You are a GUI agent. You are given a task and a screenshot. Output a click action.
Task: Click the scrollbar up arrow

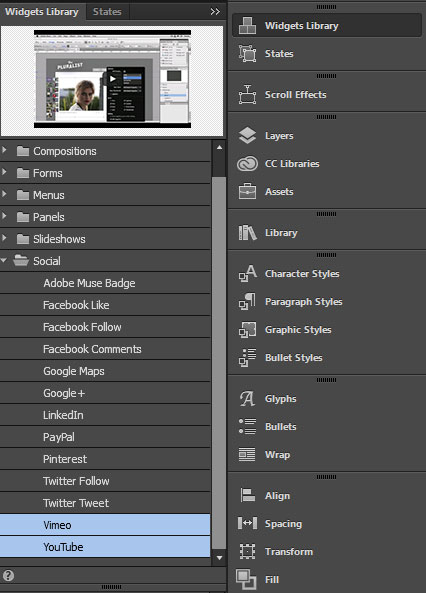(x=219, y=147)
